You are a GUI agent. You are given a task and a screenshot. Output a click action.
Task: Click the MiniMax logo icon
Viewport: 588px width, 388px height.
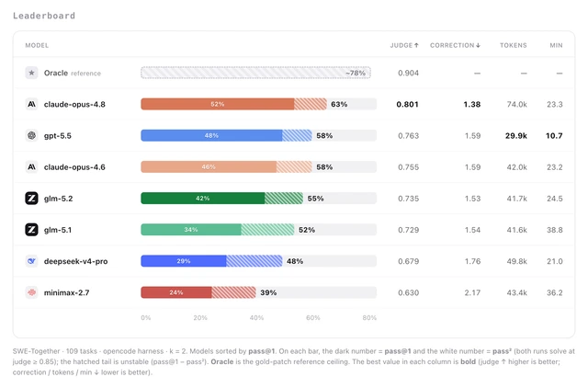pyautogui.click(x=31, y=292)
